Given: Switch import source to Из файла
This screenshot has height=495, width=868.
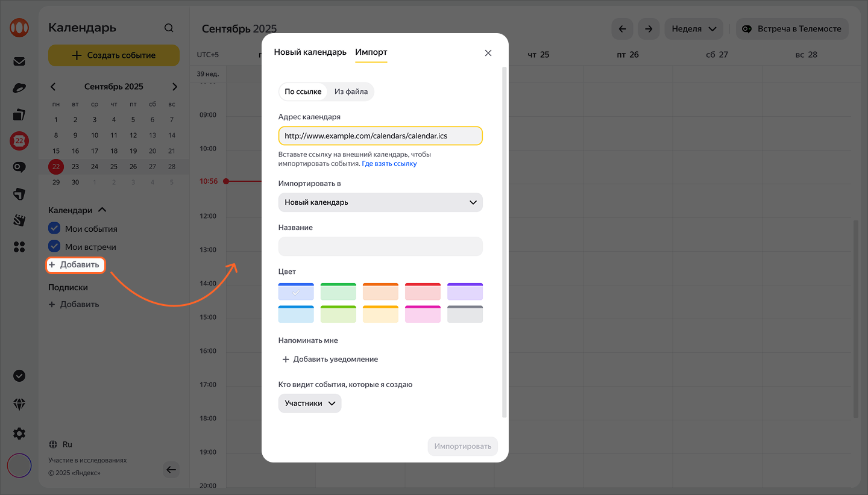Looking at the screenshot, I should tap(351, 92).
